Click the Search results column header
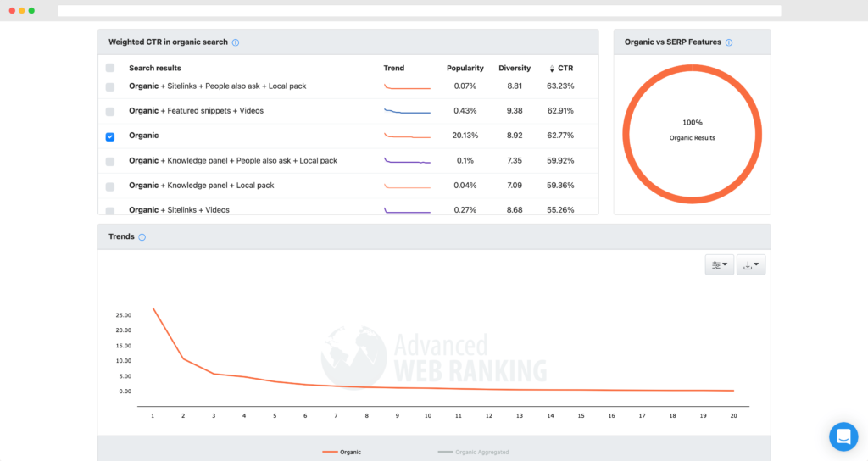Viewport: 868px width, 461px height. [155, 68]
